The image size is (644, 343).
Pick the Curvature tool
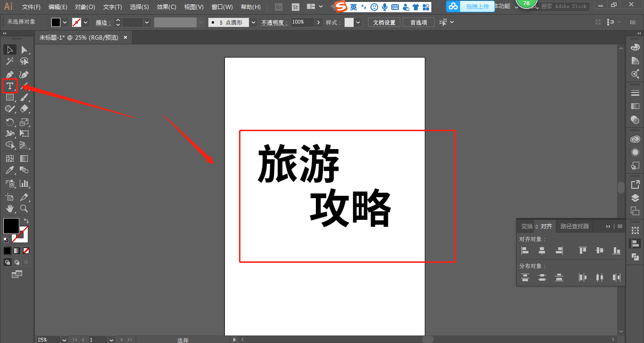point(24,75)
